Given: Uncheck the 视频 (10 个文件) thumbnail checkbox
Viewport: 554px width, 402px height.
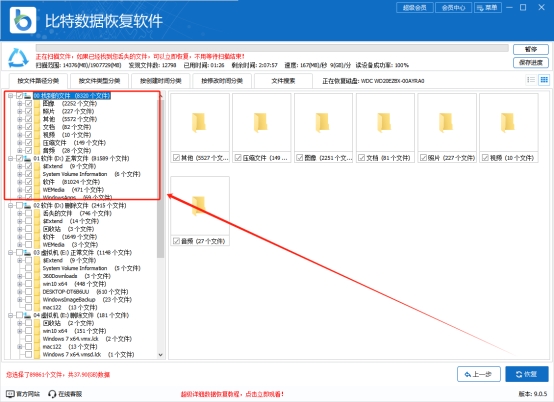Looking at the screenshot, I should point(485,158).
